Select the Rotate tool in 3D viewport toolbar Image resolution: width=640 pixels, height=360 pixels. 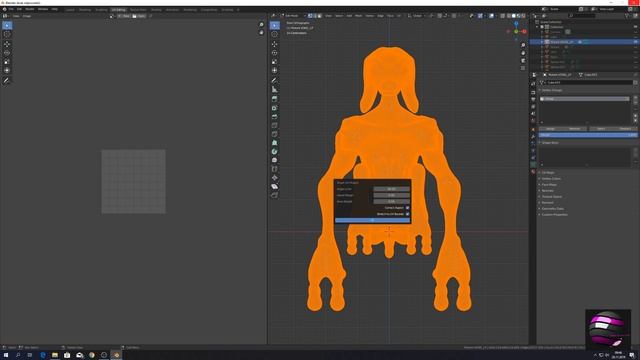275,53
